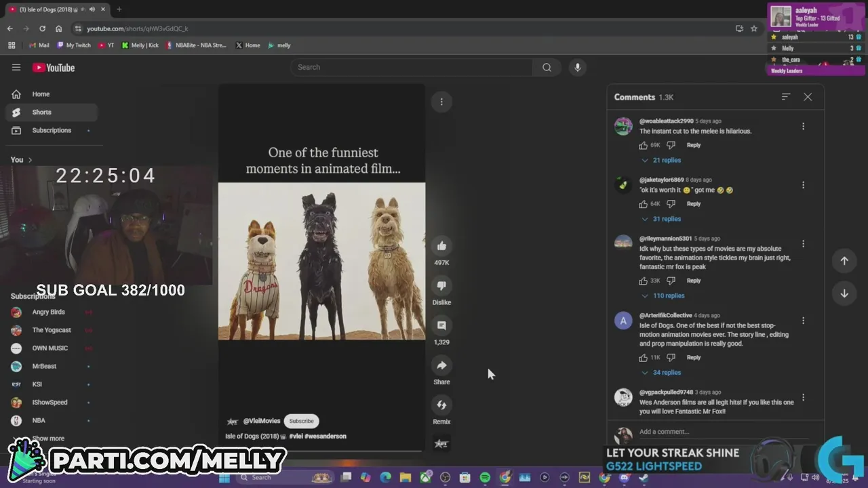
Task: Share the short video
Action: [441, 366]
